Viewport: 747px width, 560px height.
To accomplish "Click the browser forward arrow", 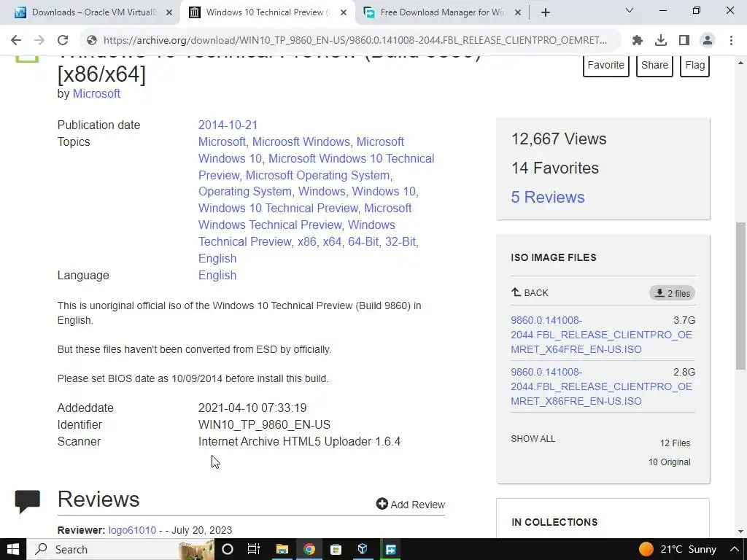I will (39, 41).
